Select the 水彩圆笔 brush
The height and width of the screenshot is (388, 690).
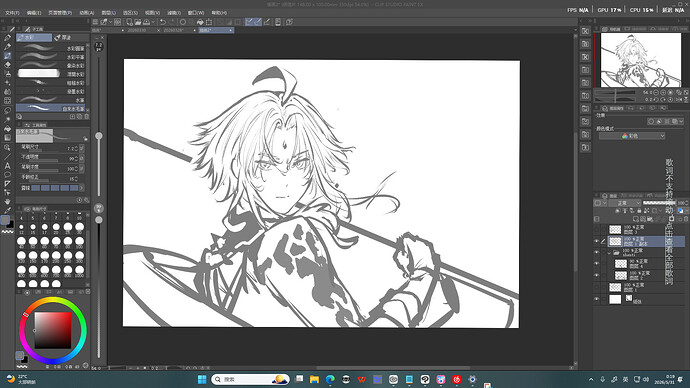[51, 48]
